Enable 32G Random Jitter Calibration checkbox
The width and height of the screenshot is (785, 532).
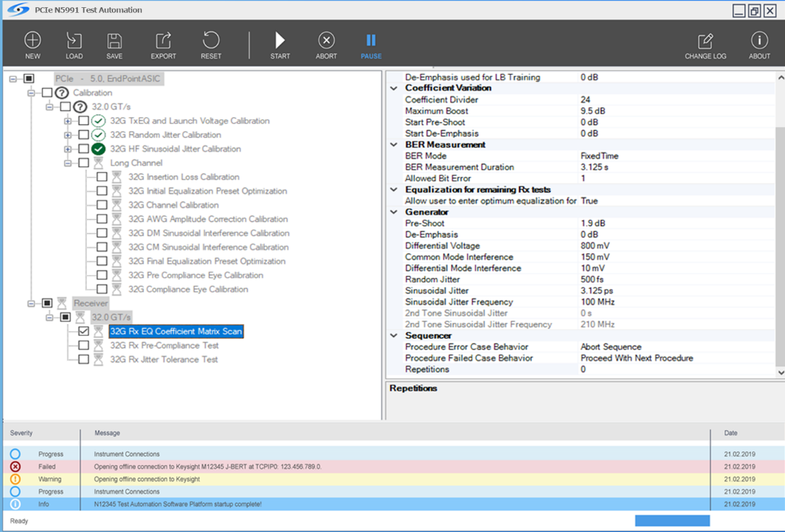[83, 134]
